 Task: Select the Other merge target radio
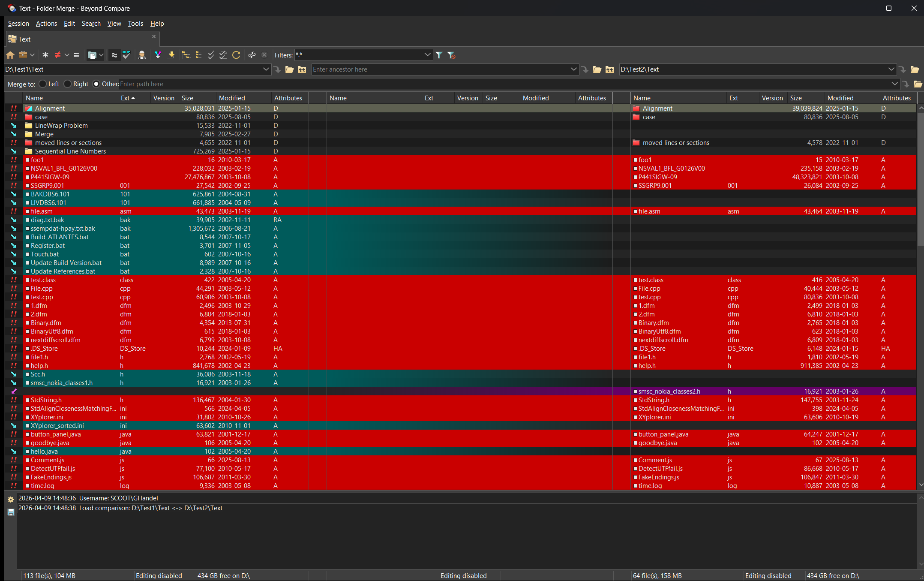click(x=96, y=84)
